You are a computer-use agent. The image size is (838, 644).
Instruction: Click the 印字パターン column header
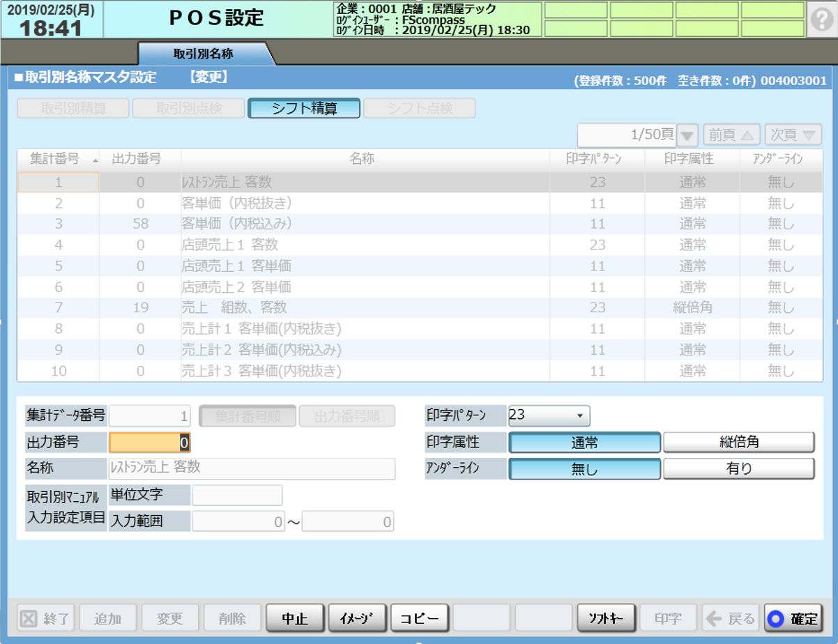597,159
